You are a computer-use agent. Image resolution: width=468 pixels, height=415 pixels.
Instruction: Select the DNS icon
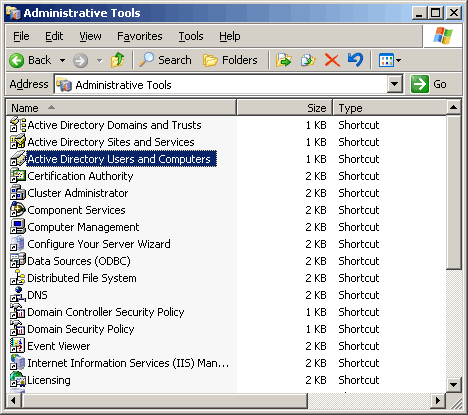click(18, 295)
